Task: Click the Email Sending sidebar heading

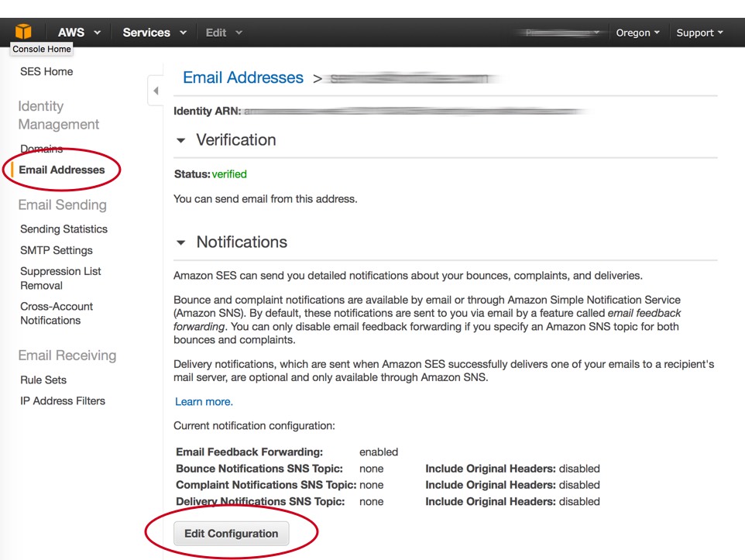Action: point(62,205)
